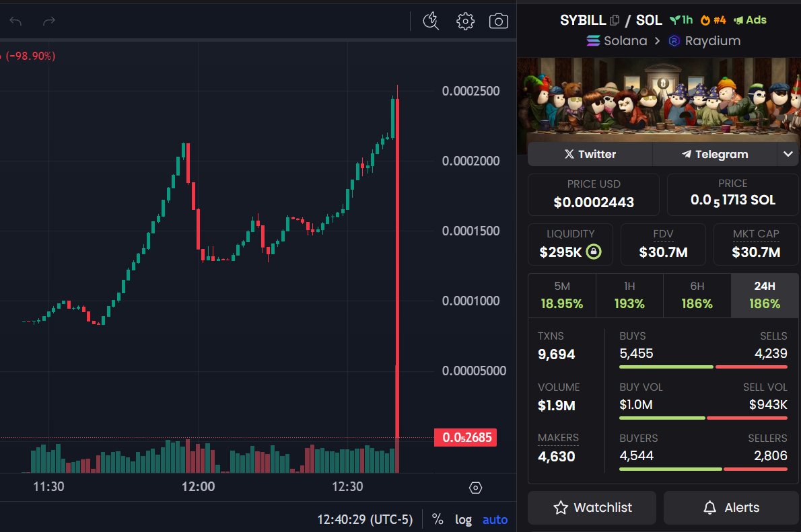This screenshot has height=532, width=801.
Task: Open the chart screenshot camera tool
Action: [x=498, y=21]
